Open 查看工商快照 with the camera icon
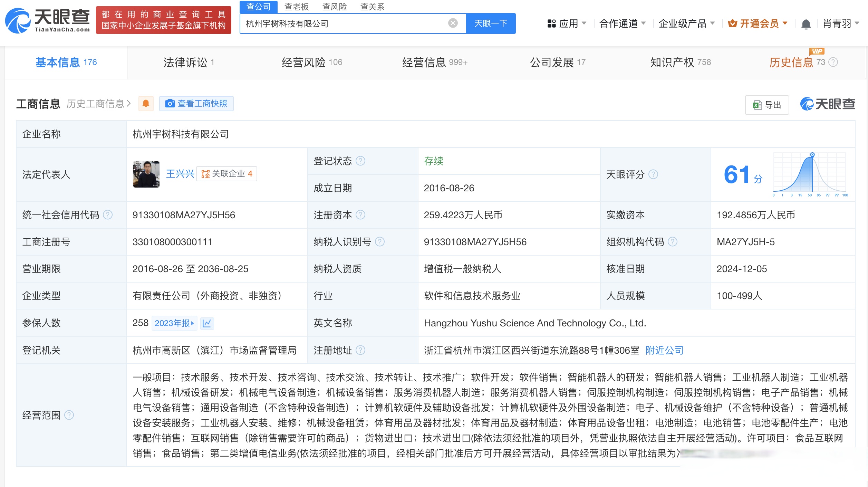The image size is (868, 487). point(170,103)
